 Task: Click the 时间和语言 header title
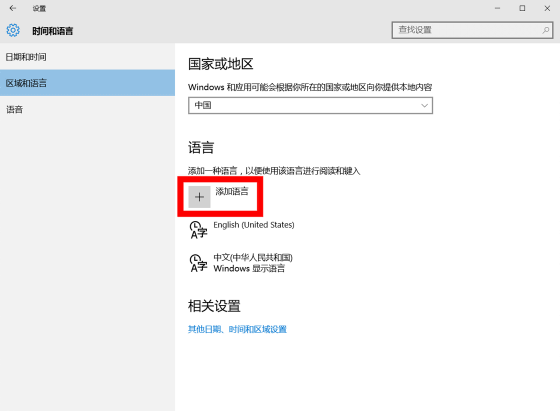click(x=53, y=31)
